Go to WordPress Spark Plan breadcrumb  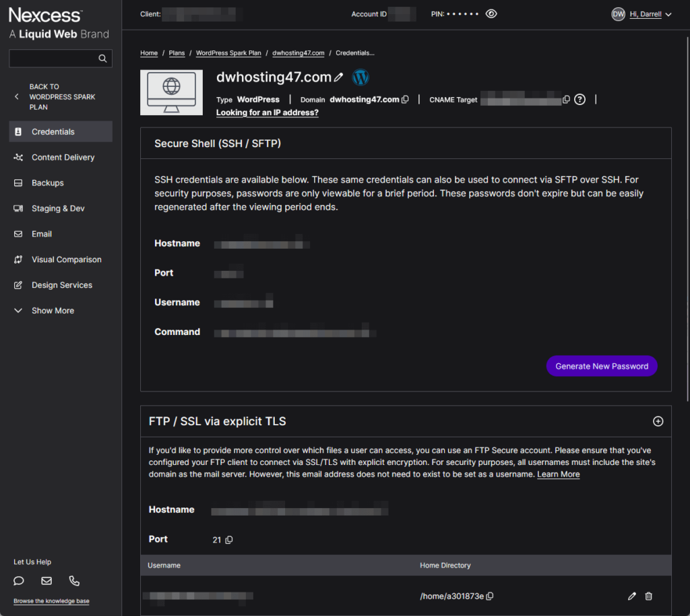click(228, 53)
